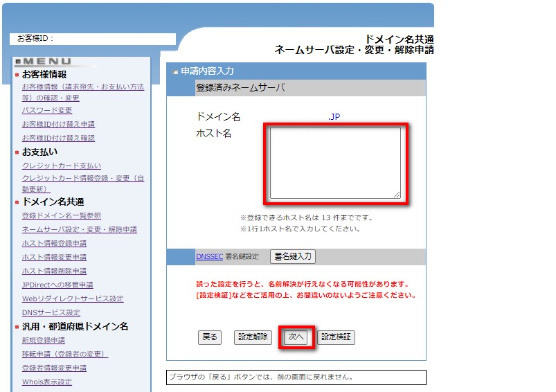The image size is (556, 392).
Task: Open DNSサービス設定 link
Action: coord(51,312)
